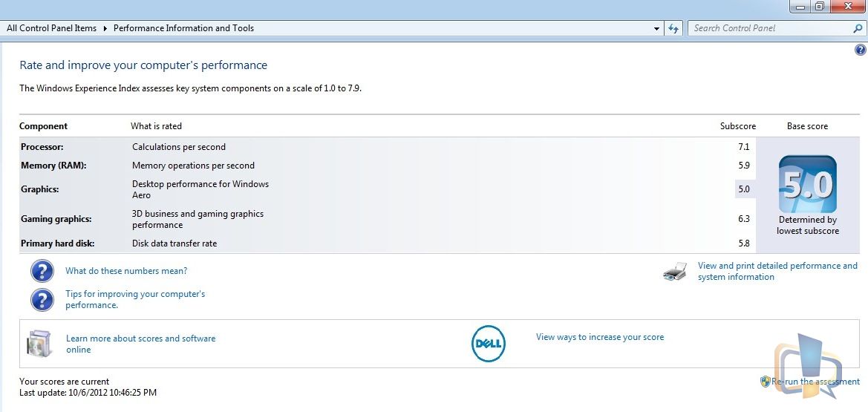Click the Graphics row label

[40, 189]
